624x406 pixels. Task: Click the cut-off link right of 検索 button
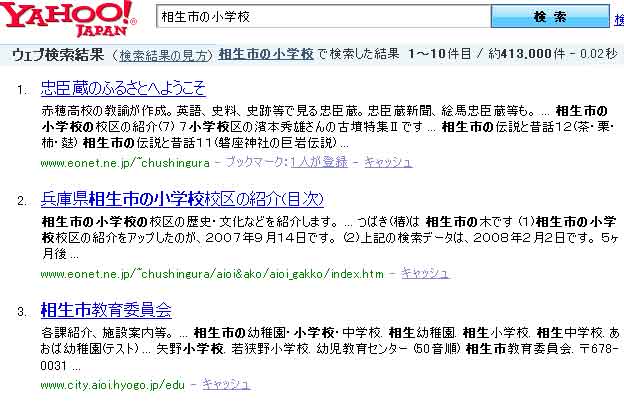618,18
